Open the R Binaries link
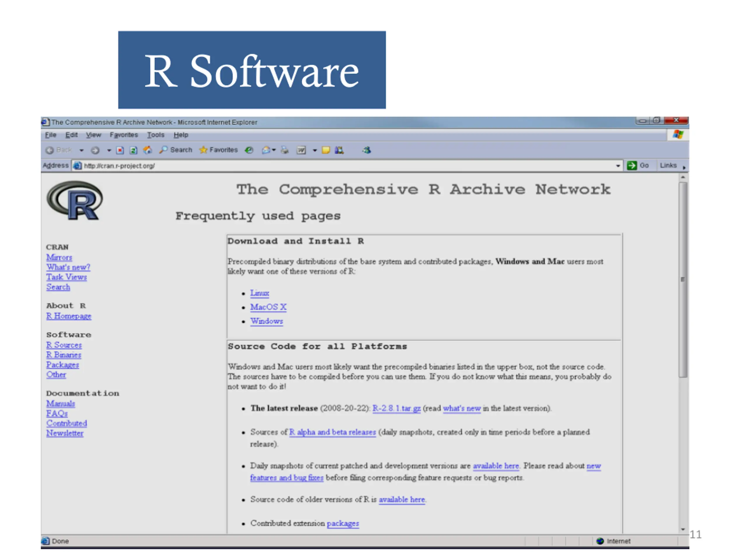This screenshot has height=560, width=747. click(x=64, y=355)
